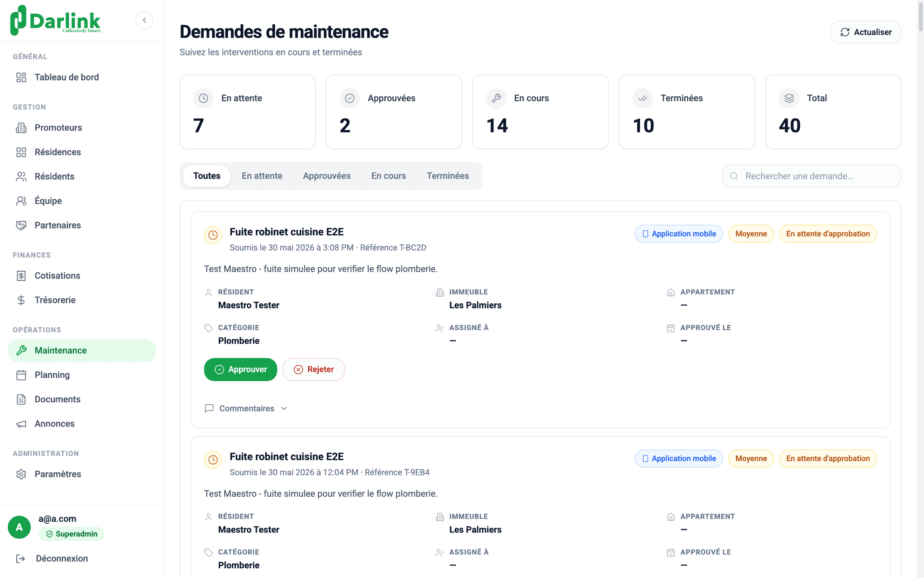Reject the T-BC2D request with Rejeter
The height and width of the screenshot is (578, 924).
313,369
